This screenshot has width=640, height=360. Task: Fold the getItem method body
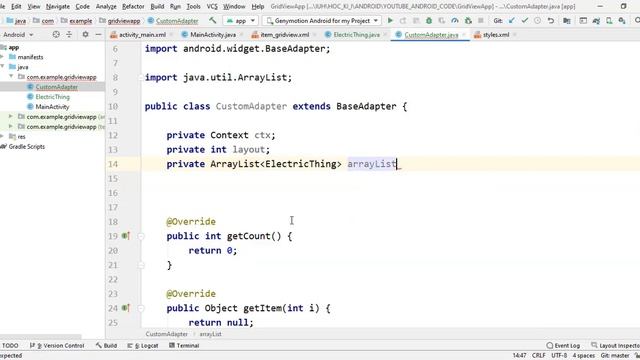tap(141, 308)
